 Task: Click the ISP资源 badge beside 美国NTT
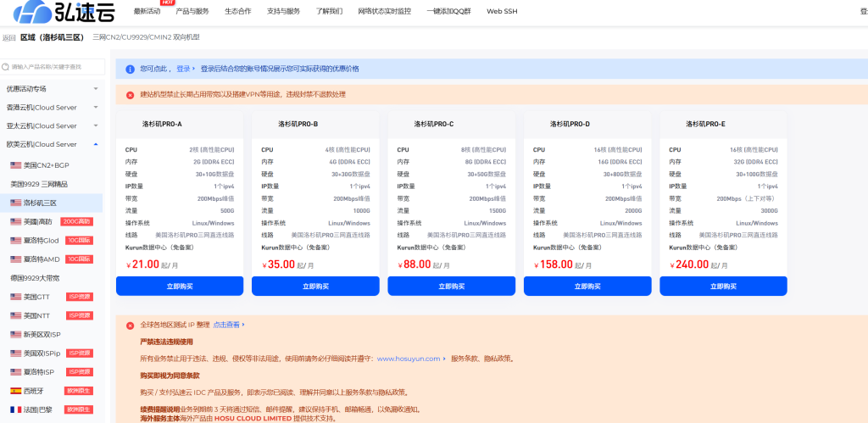pyautogui.click(x=80, y=315)
